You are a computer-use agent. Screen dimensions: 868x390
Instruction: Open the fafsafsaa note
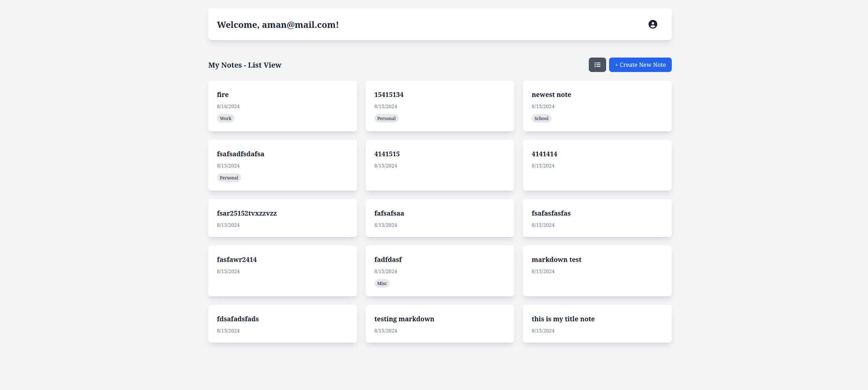tap(440, 218)
